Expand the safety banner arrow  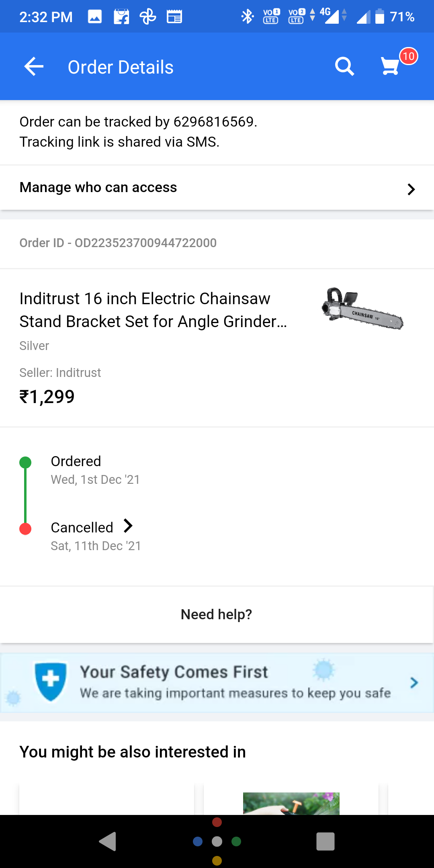[x=414, y=683]
